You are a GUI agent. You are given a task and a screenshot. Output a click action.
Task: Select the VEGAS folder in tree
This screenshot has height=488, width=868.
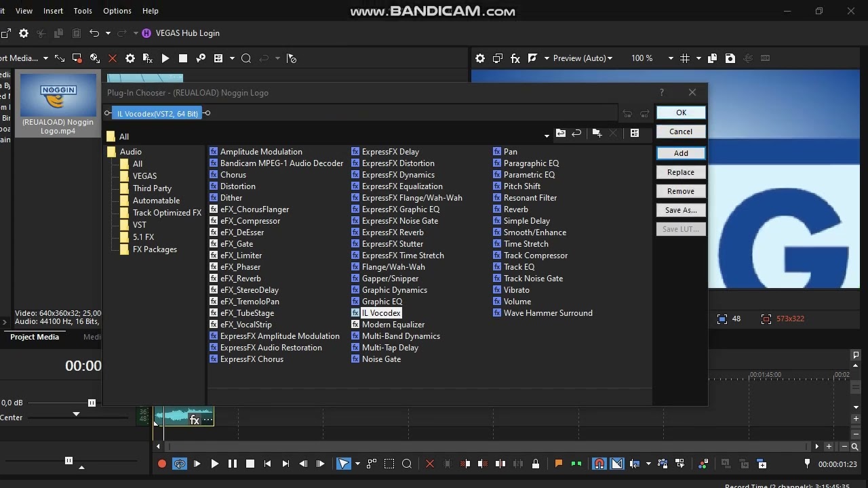click(x=144, y=176)
